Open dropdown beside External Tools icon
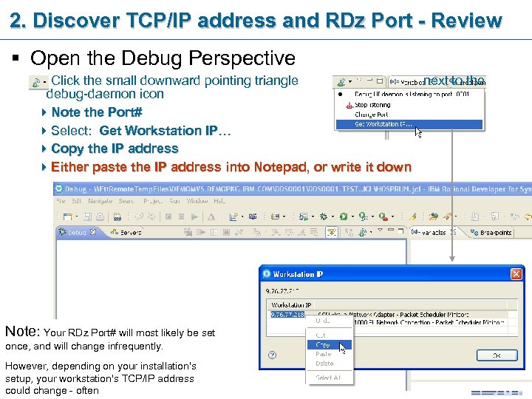 [392, 216]
